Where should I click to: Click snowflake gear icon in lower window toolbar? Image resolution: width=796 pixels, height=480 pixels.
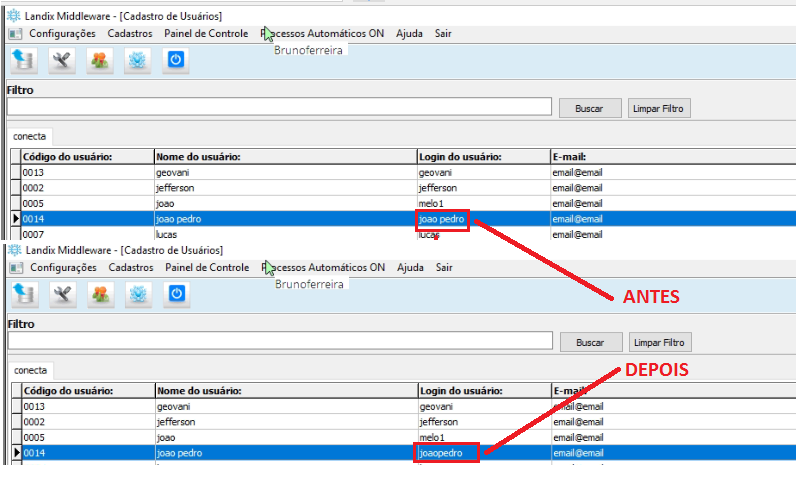[139, 294]
